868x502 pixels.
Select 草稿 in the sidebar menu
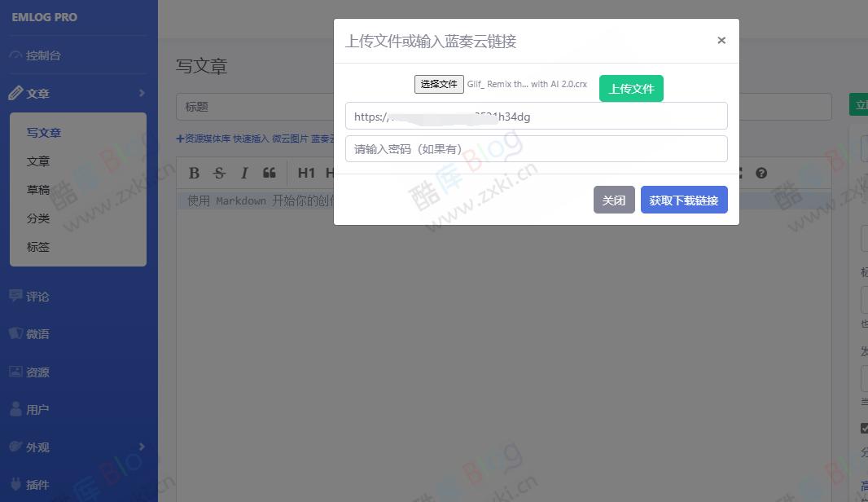click(x=37, y=189)
